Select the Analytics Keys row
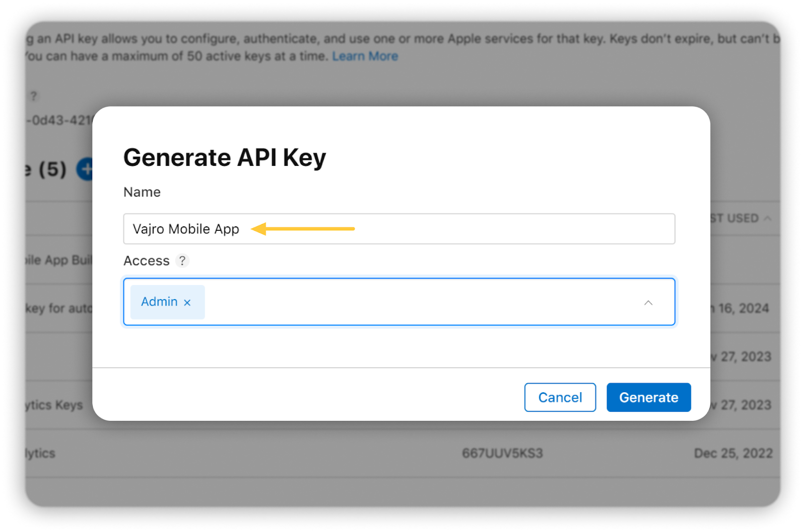Image resolution: width=802 pixels, height=532 pixels. pos(54,405)
